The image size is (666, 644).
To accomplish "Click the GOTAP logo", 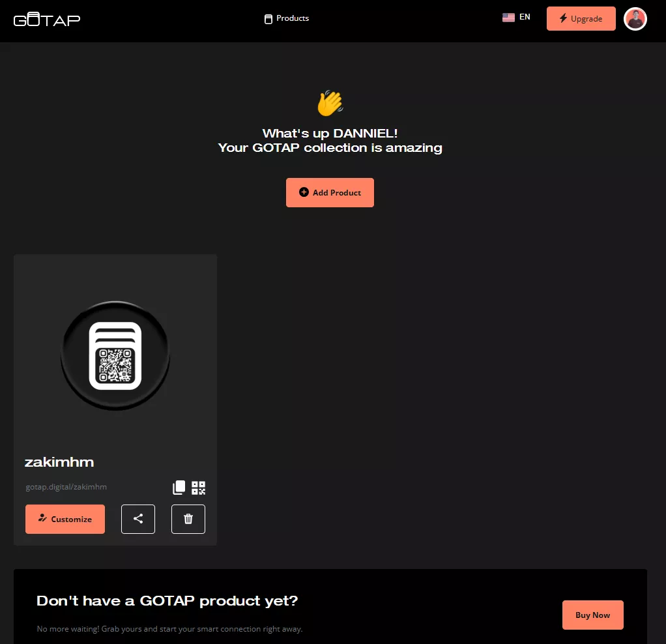I will pyautogui.click(x=47, y=20).
